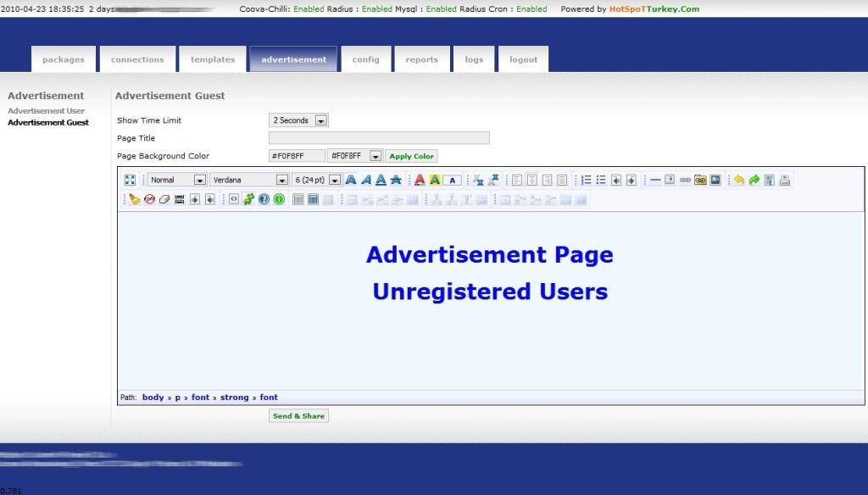This screenshot has height=495, width=868.
Task: Switch to the reports tab
Action: 422,59
